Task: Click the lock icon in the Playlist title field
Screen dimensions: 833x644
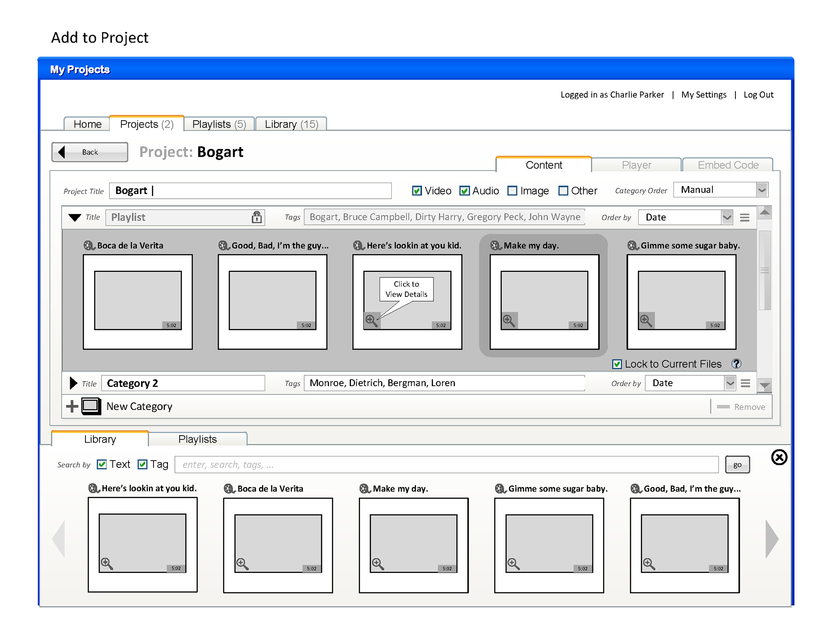Action: [x=257, y=217]
